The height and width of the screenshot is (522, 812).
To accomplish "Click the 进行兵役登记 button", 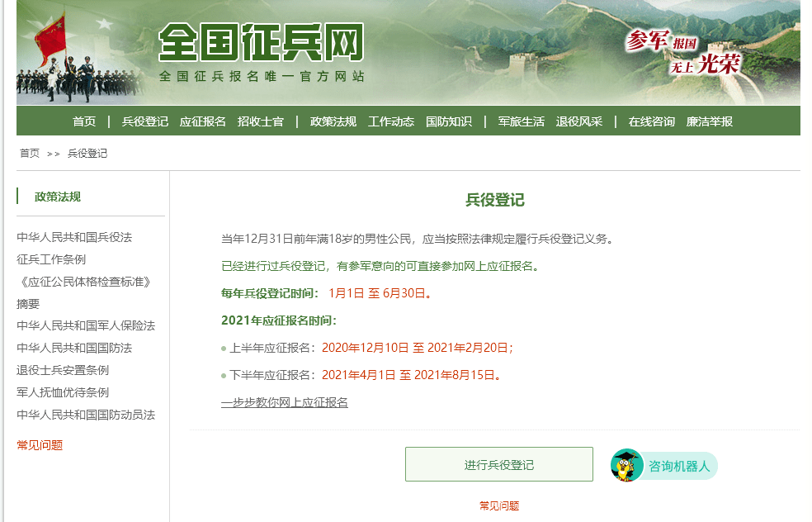I will [x=499, y=464].
